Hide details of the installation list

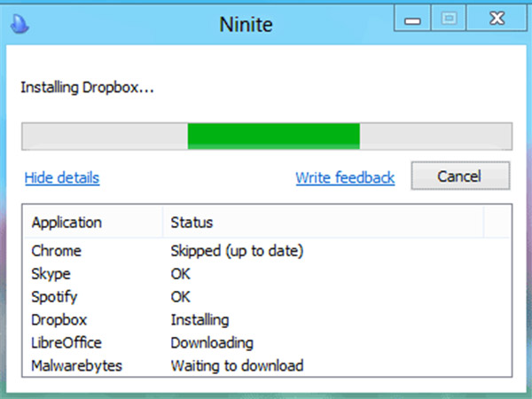click(62, 177)
